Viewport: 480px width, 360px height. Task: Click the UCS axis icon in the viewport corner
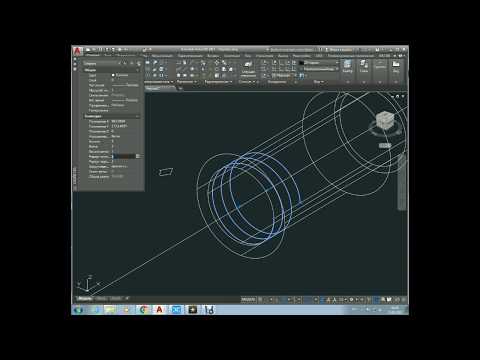click(87, 283)
